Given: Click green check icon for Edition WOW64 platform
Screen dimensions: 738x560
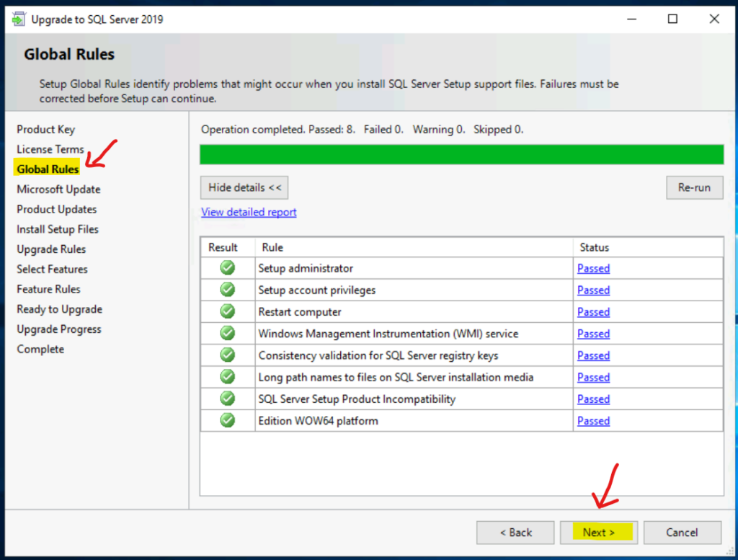Looking at the screenshot, I should (228, 420).
